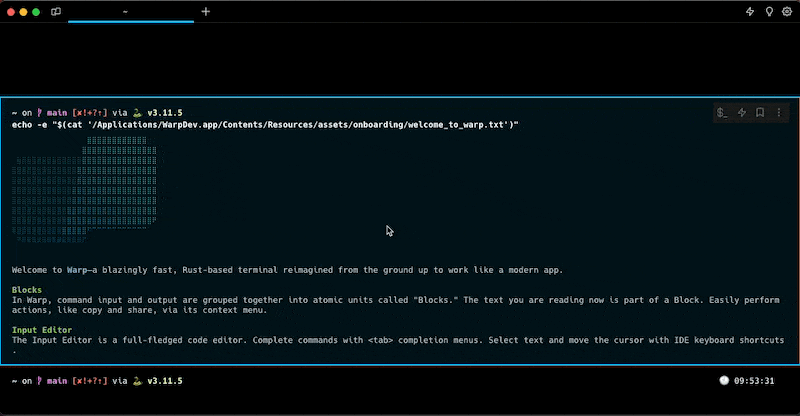Click the 'Welcome to Warp' sentence
The width and height of the screenshot is (800, 416).
point(287,270)
